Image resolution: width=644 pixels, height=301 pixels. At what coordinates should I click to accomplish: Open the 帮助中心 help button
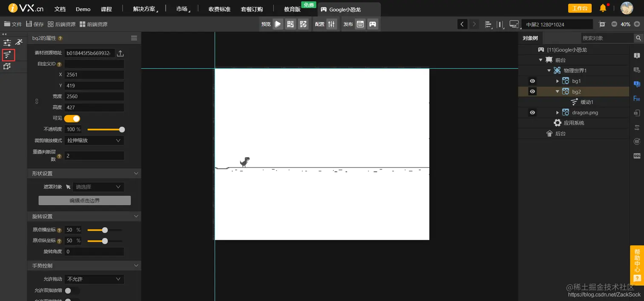pos(637,264)
